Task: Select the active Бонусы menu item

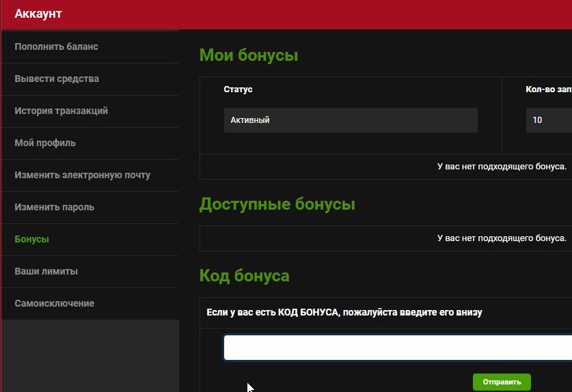Action: pos(31,239)
